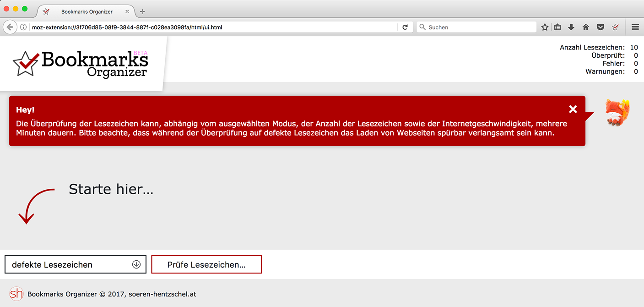Close the Bookmarks Organizer tab
644x307 pixels.
tap(127, 11)
